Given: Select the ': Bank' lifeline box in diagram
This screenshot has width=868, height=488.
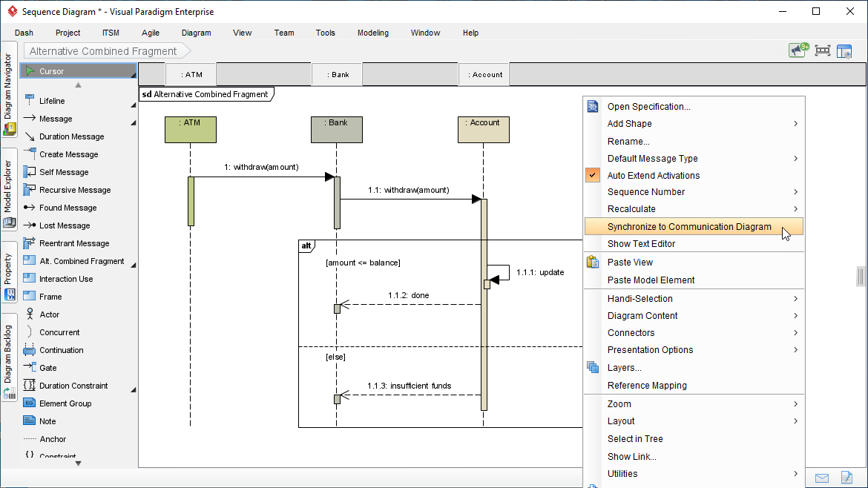Looking at the screenshot, I should 337,130.
